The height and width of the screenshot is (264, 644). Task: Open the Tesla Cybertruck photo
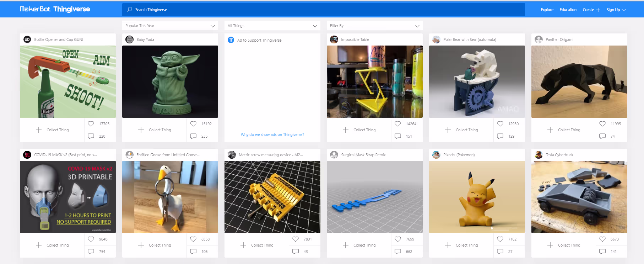pyautogui.click(x=579, y=197)
